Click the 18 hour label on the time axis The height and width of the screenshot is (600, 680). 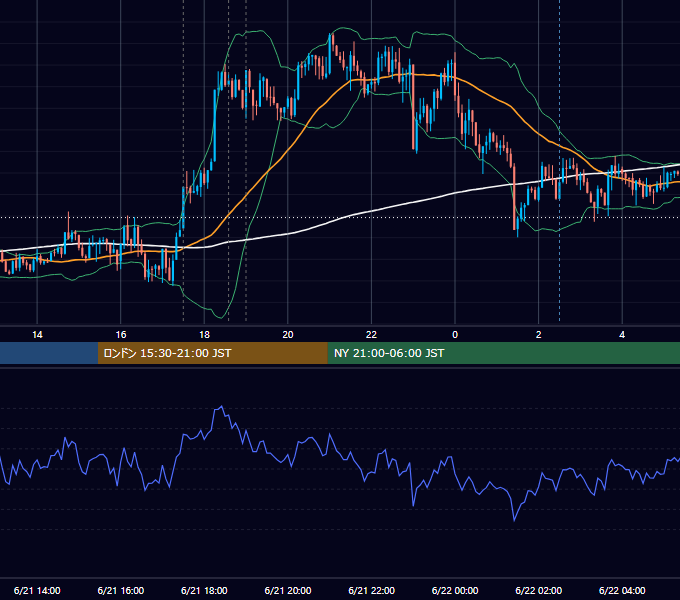pyautogui.click(x=204, y=335)
